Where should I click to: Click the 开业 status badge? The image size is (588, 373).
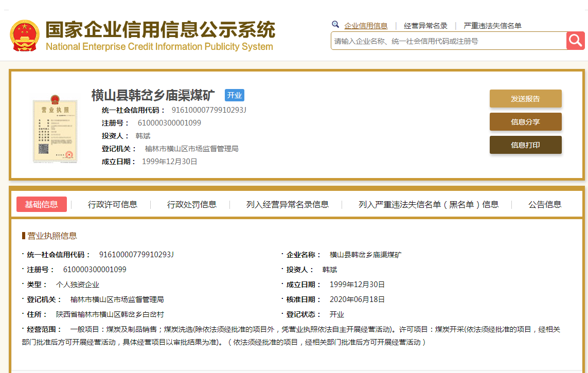(x=235, y=95)
